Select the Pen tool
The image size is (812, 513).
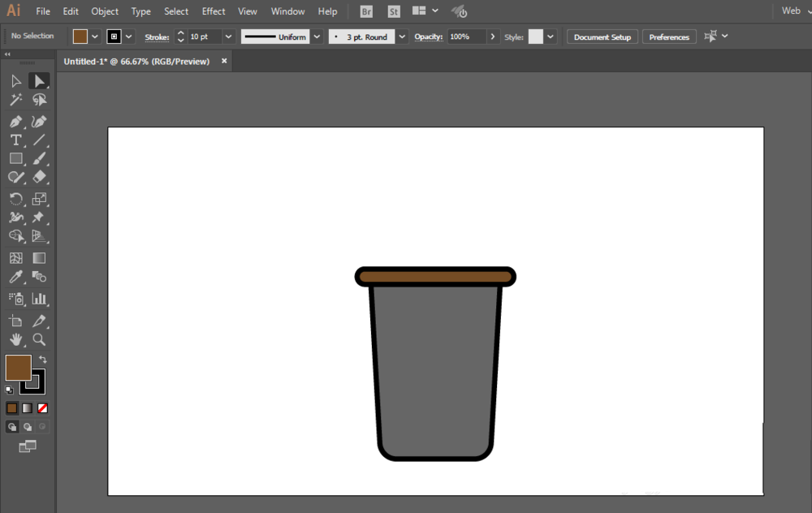pos(15,121)
